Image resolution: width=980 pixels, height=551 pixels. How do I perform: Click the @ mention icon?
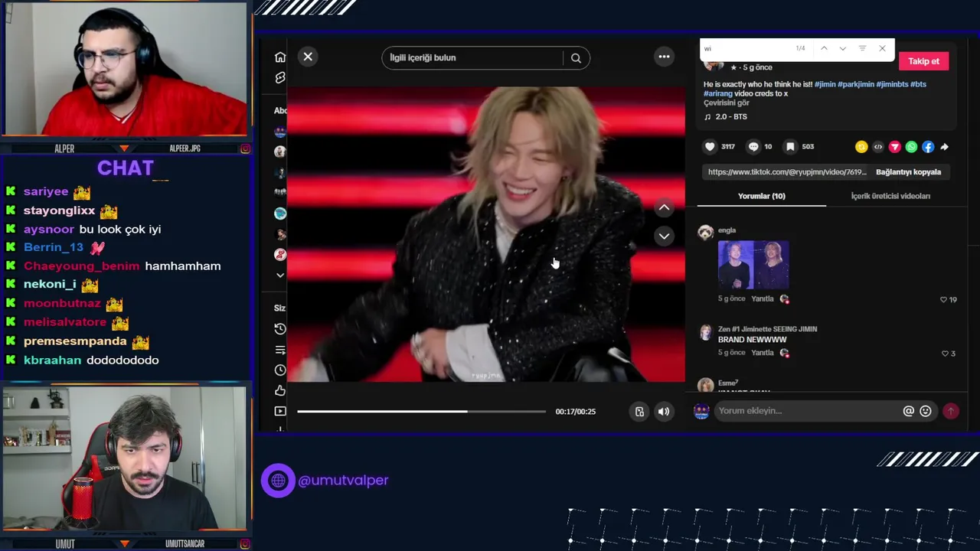[909, 411]
